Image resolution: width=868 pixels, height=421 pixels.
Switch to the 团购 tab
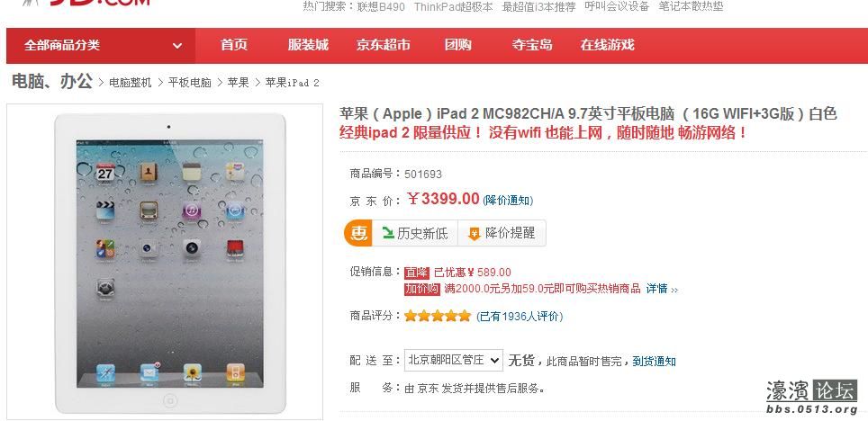tap(457, 45)
